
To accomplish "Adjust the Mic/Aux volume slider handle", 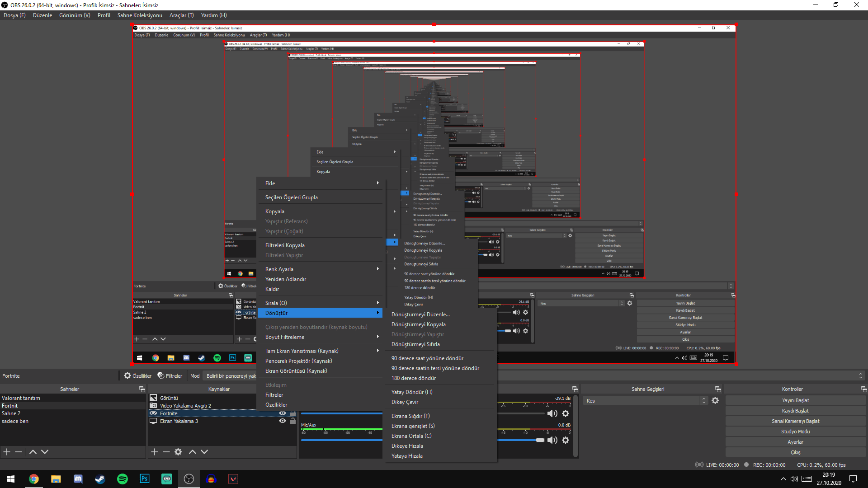I will [540, 440].
